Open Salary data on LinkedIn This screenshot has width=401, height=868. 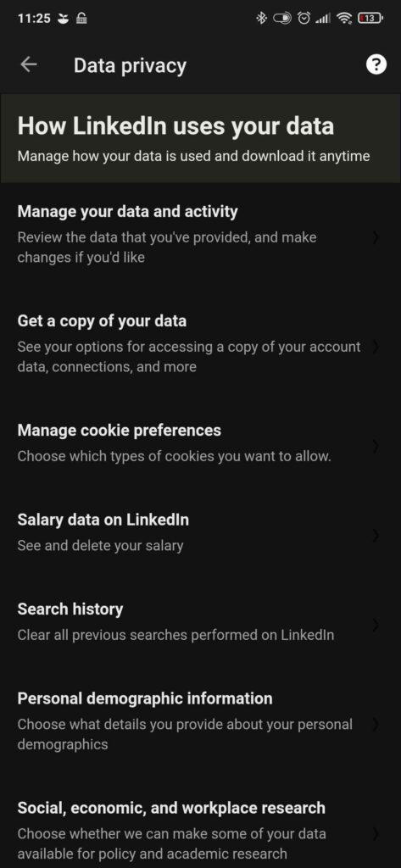pos(200,532)
